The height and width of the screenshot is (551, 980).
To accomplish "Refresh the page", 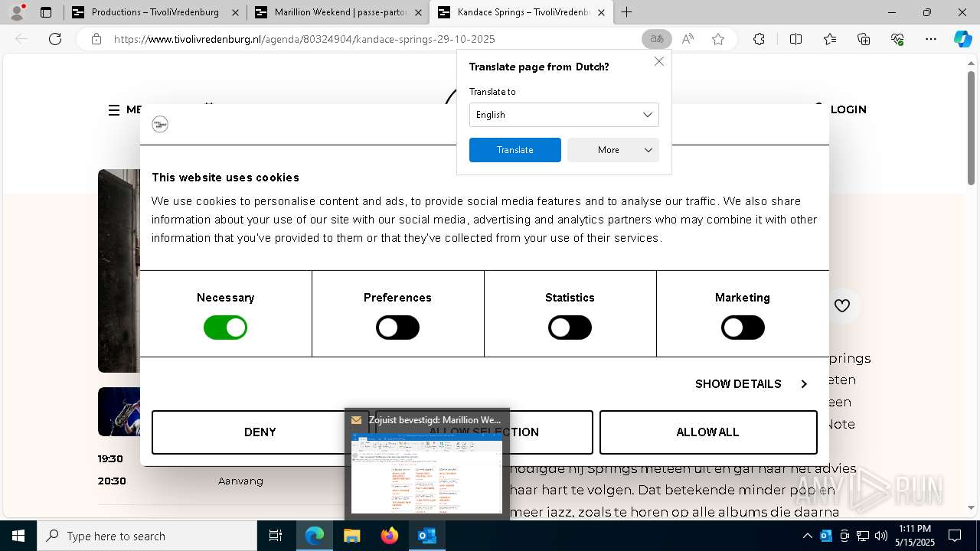I will coord(55,39).
